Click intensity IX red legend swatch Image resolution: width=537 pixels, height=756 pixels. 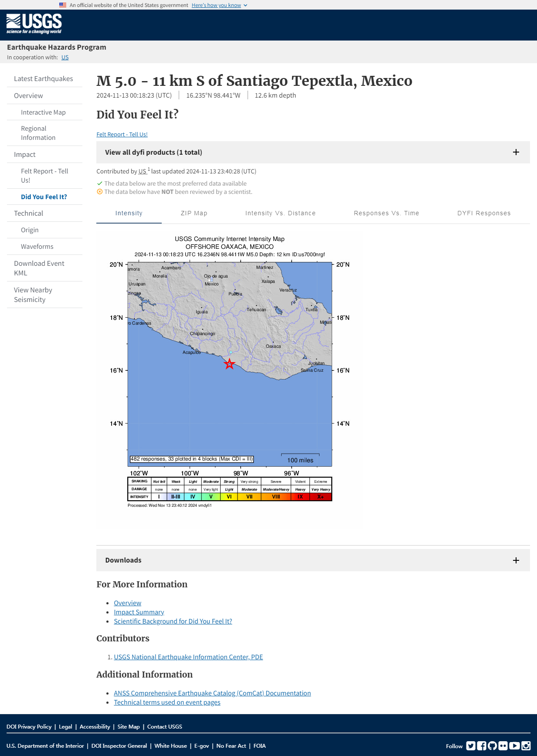(300, 497)
